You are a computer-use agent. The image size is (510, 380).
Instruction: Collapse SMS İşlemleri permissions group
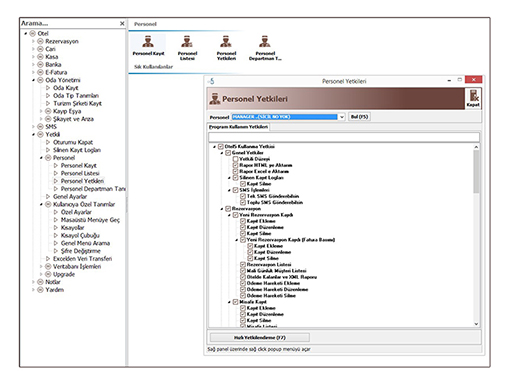(229, 190)
